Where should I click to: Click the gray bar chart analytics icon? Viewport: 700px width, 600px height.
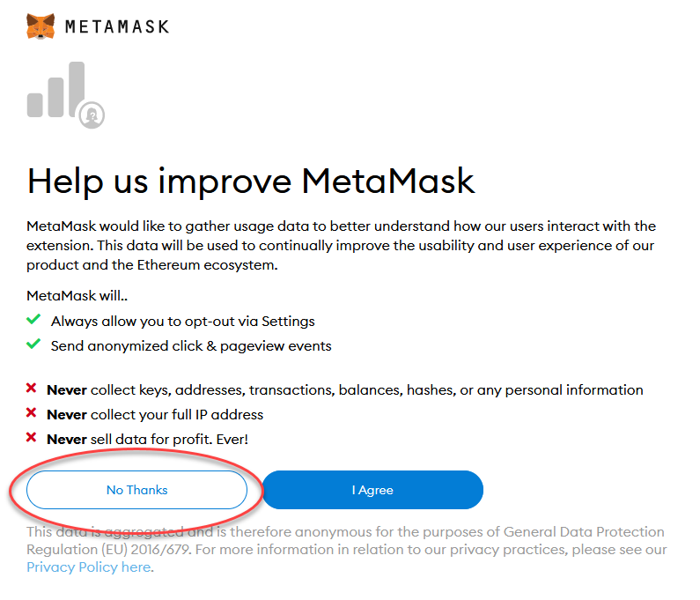point(55,92)
